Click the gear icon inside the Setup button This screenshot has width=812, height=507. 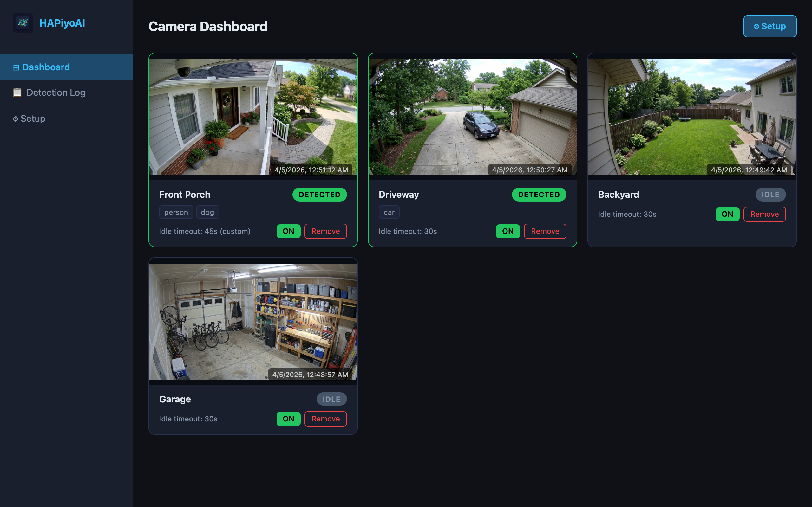click(x=756, y=26)
